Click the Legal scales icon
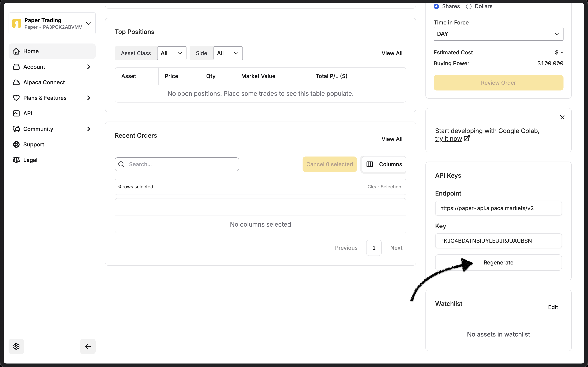 pyautogui.click(x=16, y=160)
